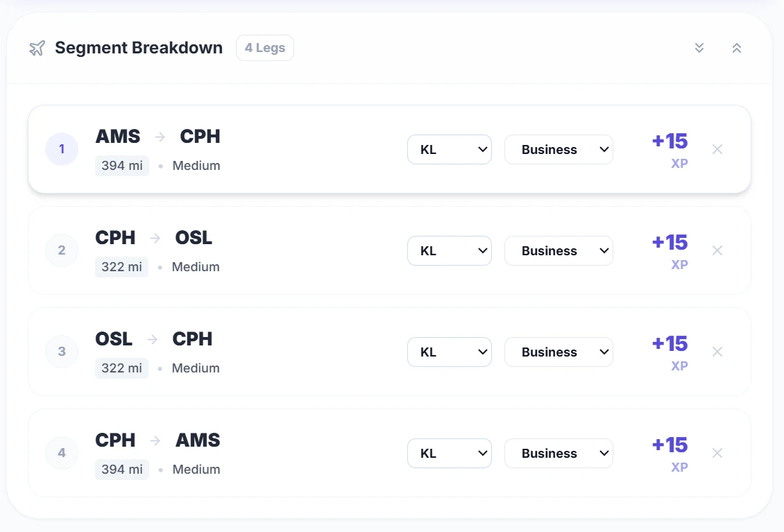Click the arrow icon between OSL and CPH
This screenshot has width=784, height=532.
[x=152, y=338]
